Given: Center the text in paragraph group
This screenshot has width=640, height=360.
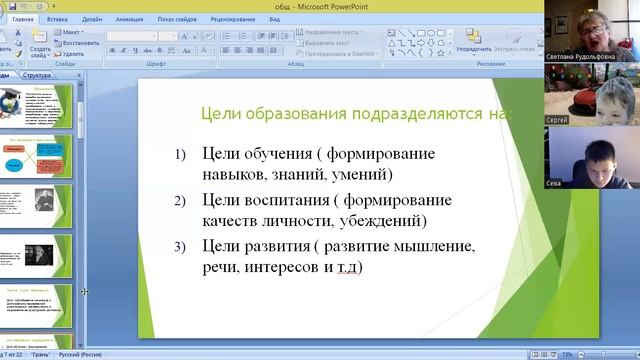Looking at the screenshot, I should [x=237, y=50].
